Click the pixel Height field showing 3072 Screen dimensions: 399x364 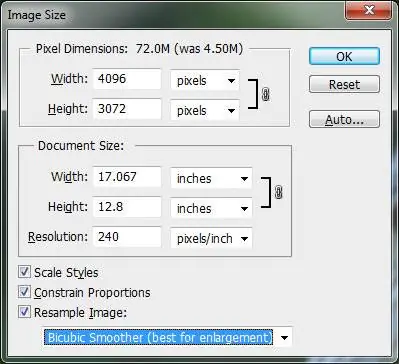[127, 109]
